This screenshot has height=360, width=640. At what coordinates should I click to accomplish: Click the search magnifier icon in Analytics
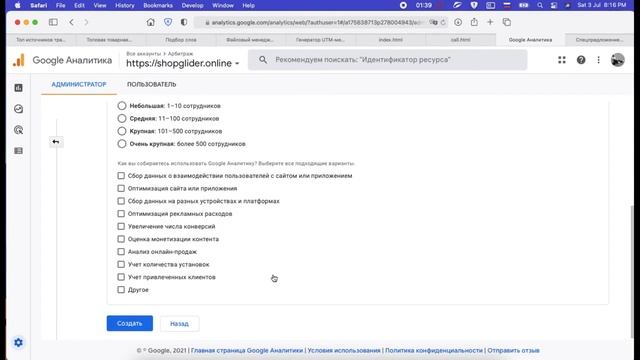(x=263, y=60)
